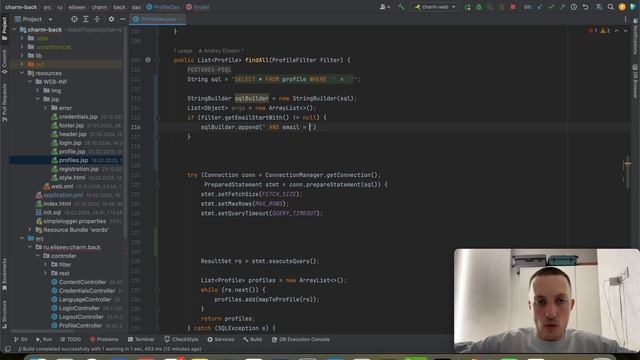The height and width of the screenshot is (360, 640).
Task: Show Git history clock icon
Action: [574, 7]
